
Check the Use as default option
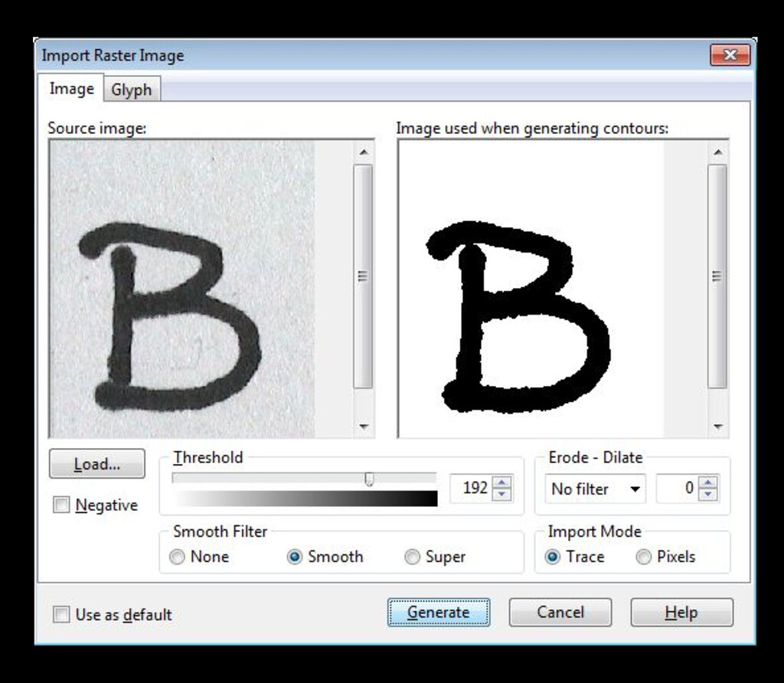click(61, 615)
